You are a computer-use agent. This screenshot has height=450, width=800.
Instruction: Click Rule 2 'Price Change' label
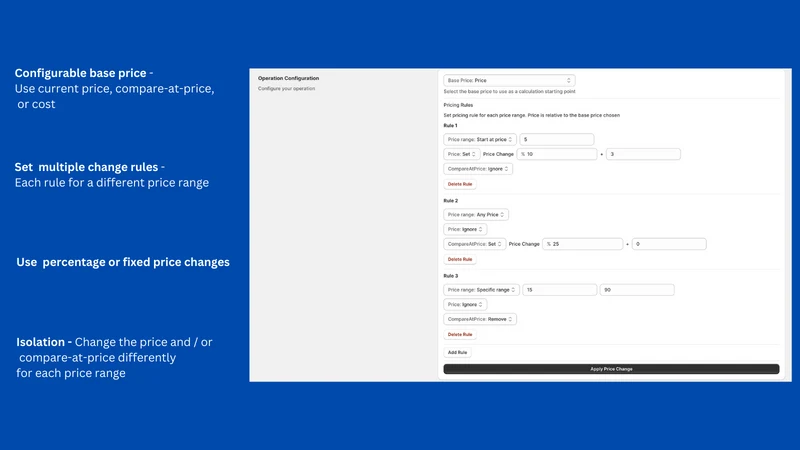point(524,244)
